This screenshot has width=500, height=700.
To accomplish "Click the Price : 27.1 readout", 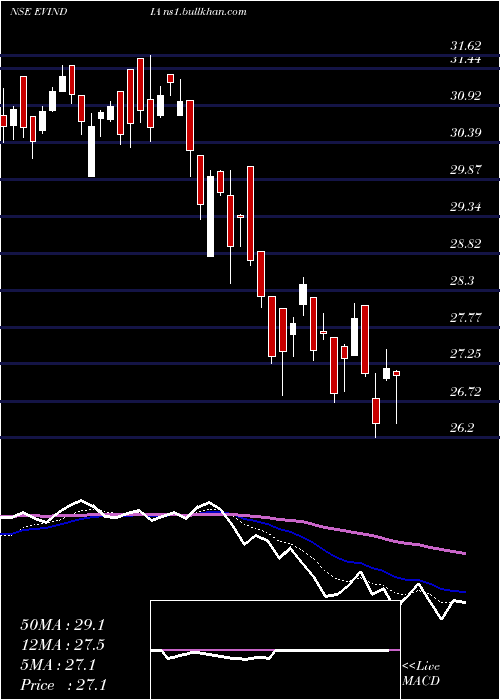I will coord(63,685).
